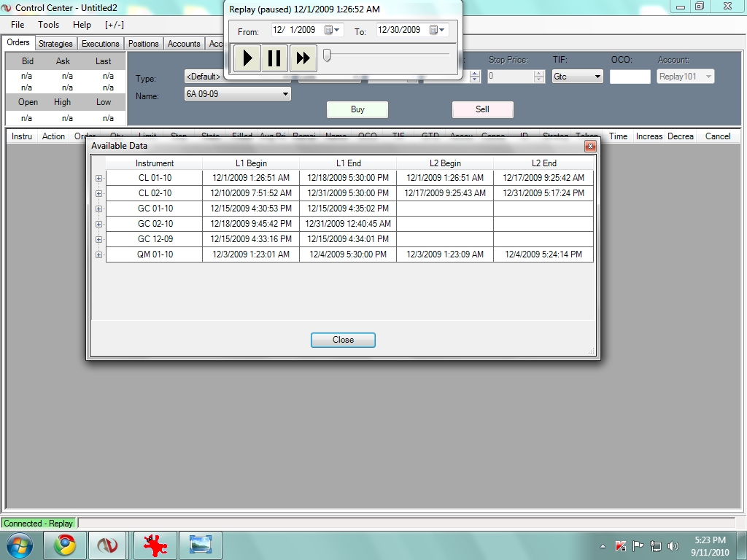This screenshot has width=747, height=560.
Task: Expand the CL 02-10 instrument row
Action: click(98, 193)
